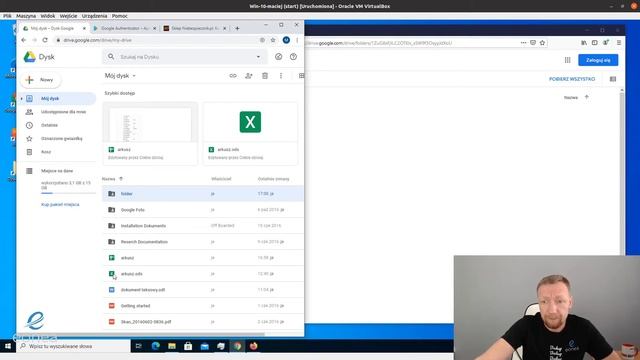This screenshot has height=360, width=640.
Task: Open the Chrome profile avatar icon
Action: [x=286, y=40]
